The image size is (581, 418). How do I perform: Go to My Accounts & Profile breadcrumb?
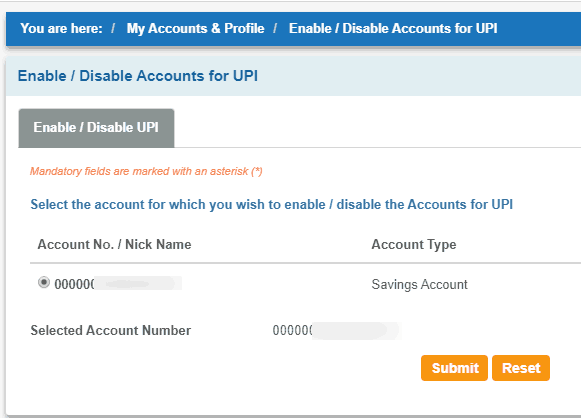point(196,29)
